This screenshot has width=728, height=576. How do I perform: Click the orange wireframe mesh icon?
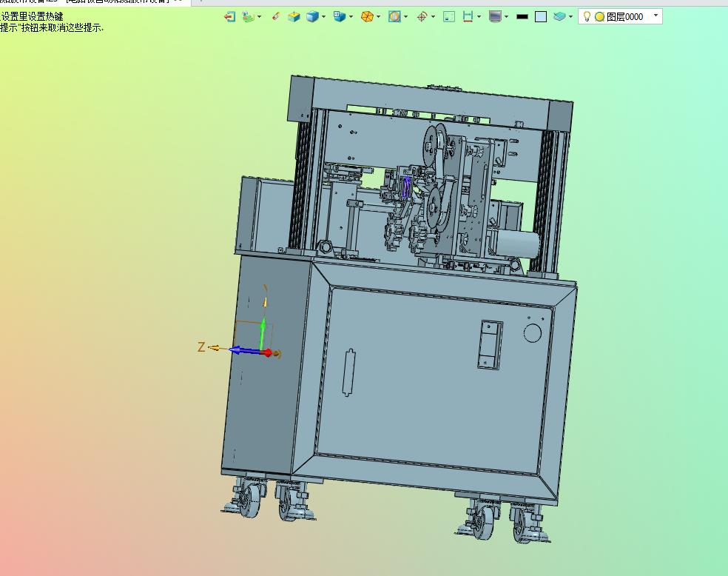coord(367,16)
